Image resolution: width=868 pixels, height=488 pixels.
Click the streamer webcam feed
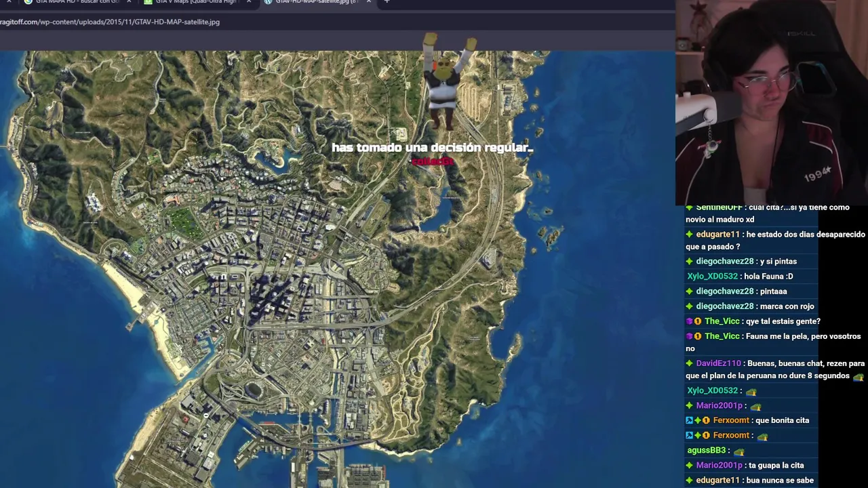pyautogui.click(x=772, y=102)
